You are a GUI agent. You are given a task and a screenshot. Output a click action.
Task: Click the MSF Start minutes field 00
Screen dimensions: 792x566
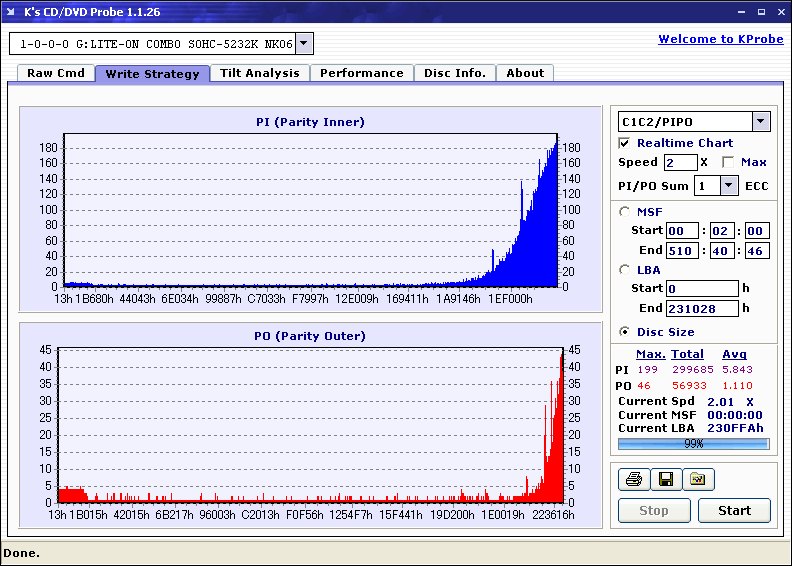[682, 231]
